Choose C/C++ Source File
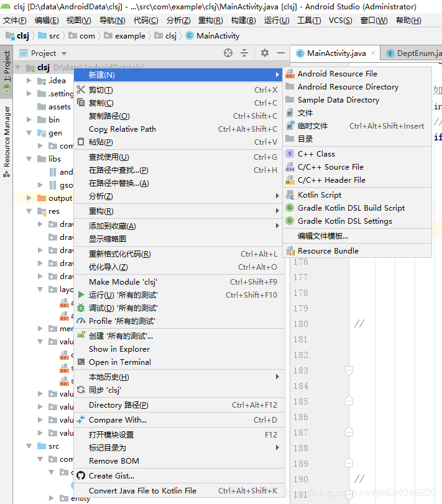The width and height of the screenshot is (442, 504). click(x=357, y=167)
